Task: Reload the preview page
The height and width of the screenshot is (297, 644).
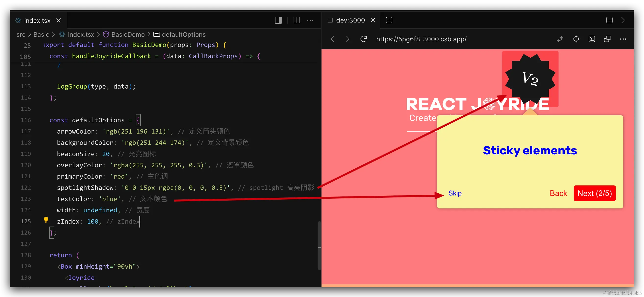Action: pyautogui.click(x=363, y=39)
